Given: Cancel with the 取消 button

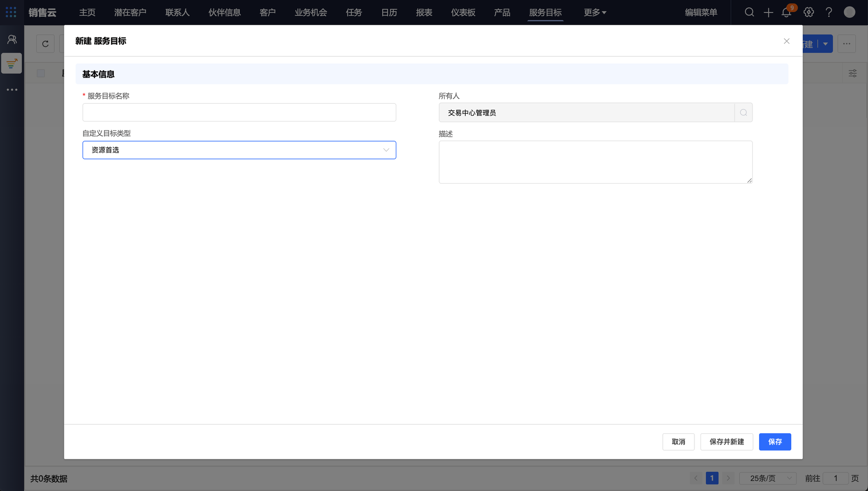Looking at the screenshot, I should point(678,442).
